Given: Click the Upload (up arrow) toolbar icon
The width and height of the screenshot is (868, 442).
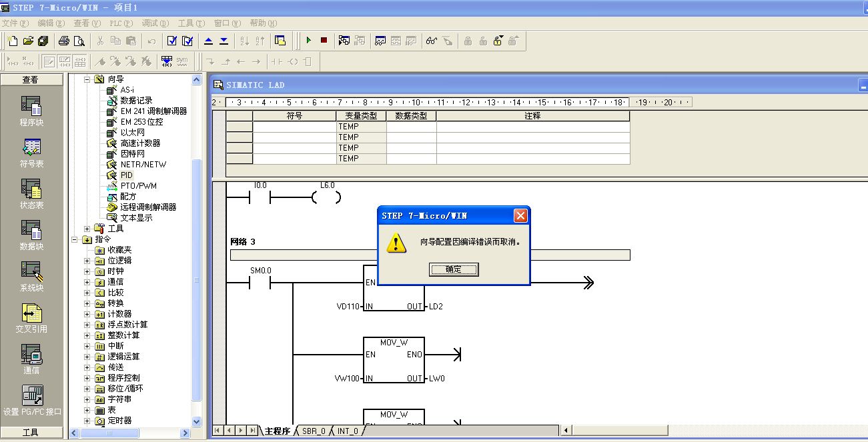Looking at the screenshot, I should (x=208, y=41).
